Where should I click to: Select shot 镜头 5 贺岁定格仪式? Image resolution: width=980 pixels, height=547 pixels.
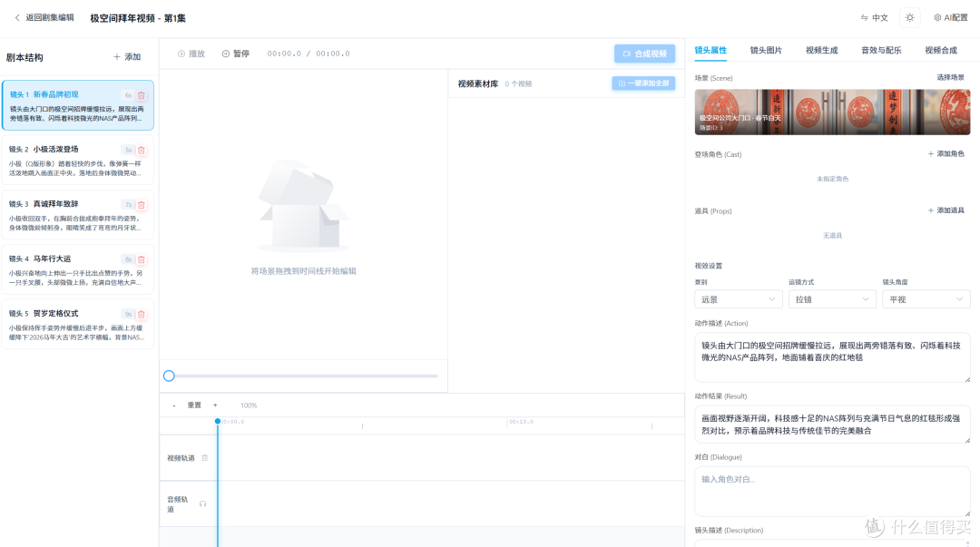coord(77,324)
